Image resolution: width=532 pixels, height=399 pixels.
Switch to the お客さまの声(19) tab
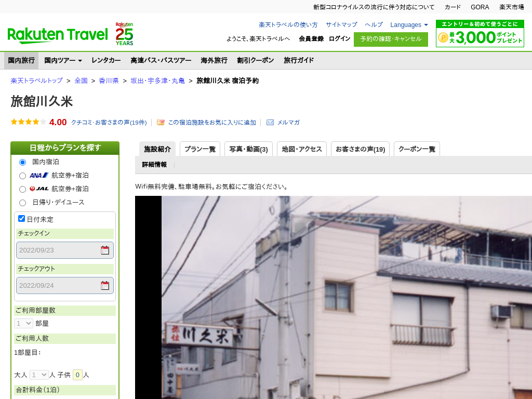(x=360, y=149)
